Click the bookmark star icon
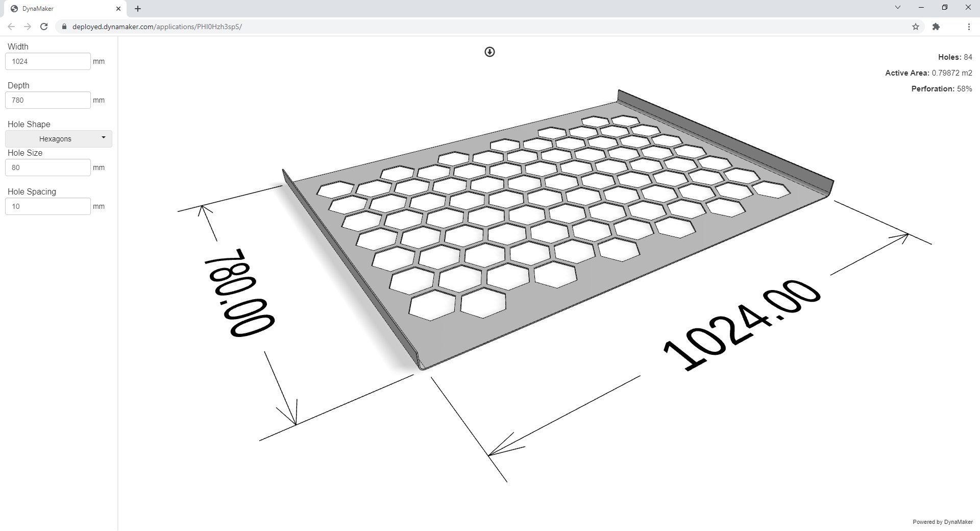The image size is (980, 531). 916,27
